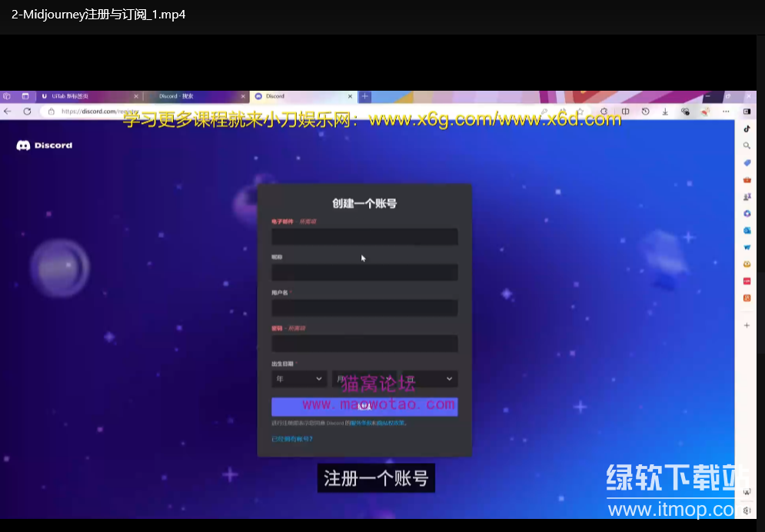Click the 出生日期 label text

tap(282, 364)
